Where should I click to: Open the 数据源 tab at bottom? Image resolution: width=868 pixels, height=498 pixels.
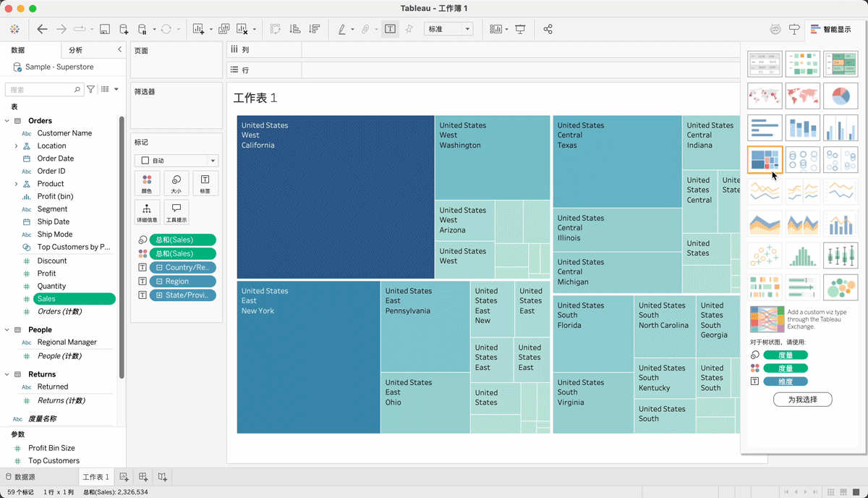tap(20, 477)
